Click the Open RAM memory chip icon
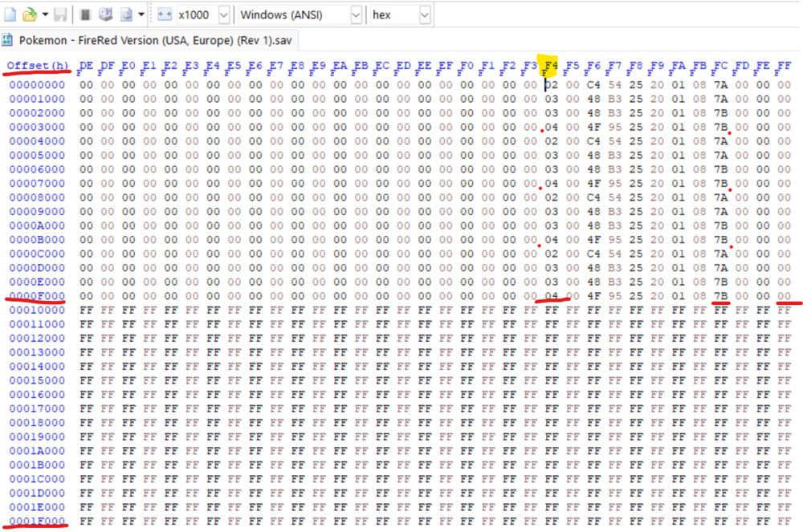 coord(86,14)
